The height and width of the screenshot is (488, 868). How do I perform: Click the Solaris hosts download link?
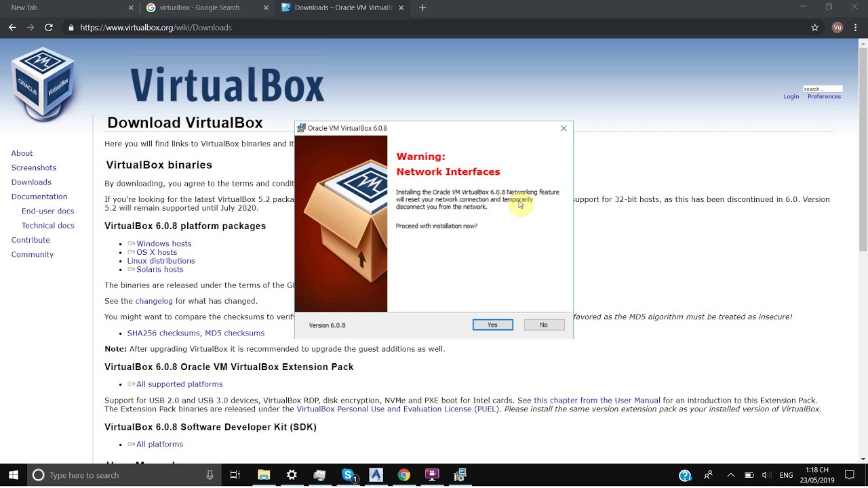tap(159, 269)
